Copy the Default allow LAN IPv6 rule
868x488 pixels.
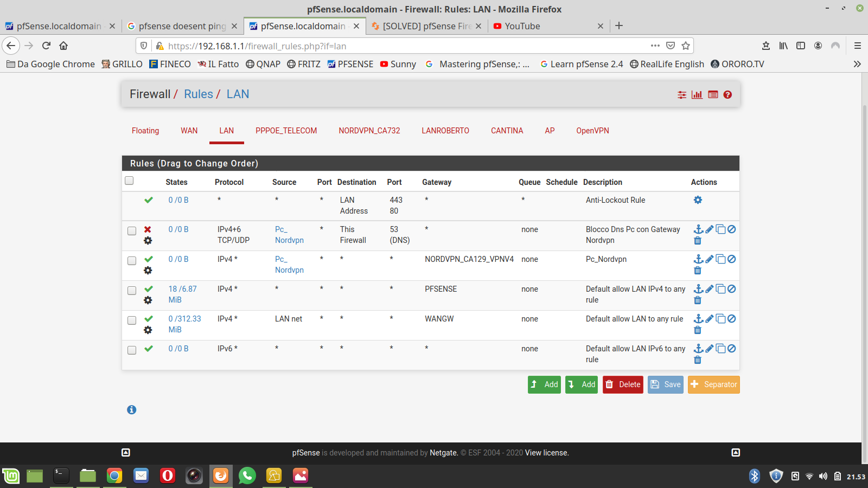click(x=720, y=349)
